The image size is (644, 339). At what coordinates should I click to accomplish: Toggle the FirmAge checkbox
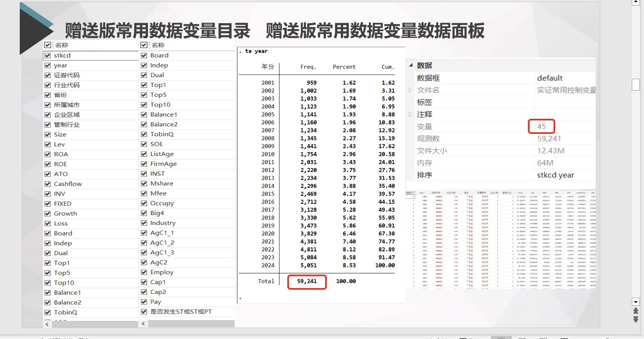pos(144,164)
